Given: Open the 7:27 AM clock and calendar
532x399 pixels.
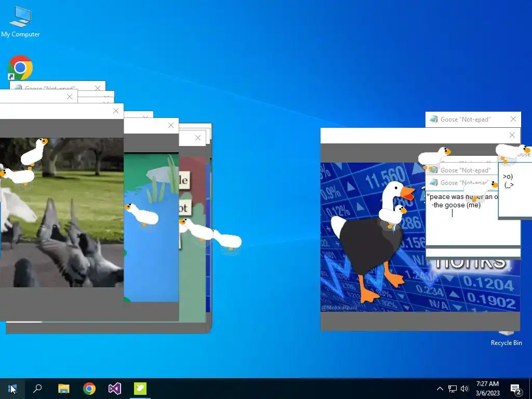Looking at the screenshot, I should 487,389.
